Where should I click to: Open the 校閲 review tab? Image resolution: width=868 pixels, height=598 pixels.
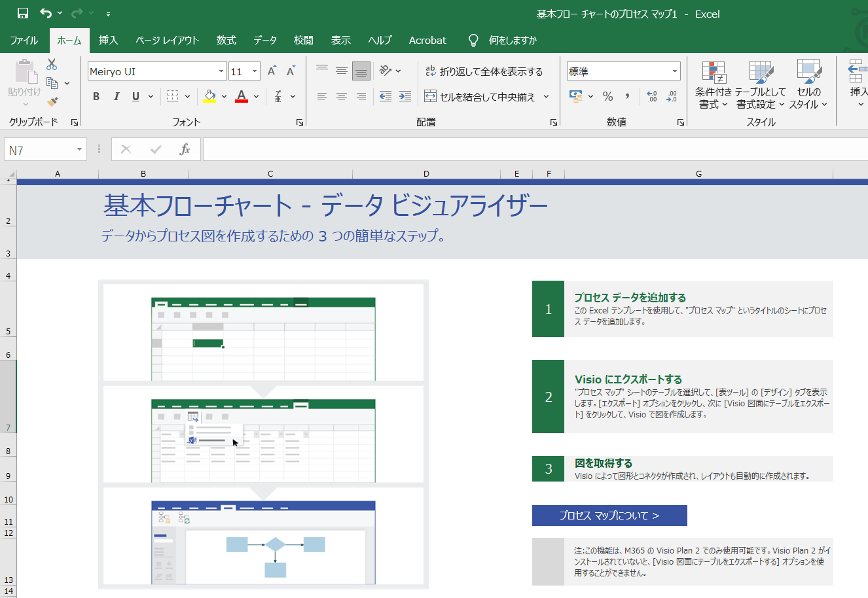coord(303,41)
